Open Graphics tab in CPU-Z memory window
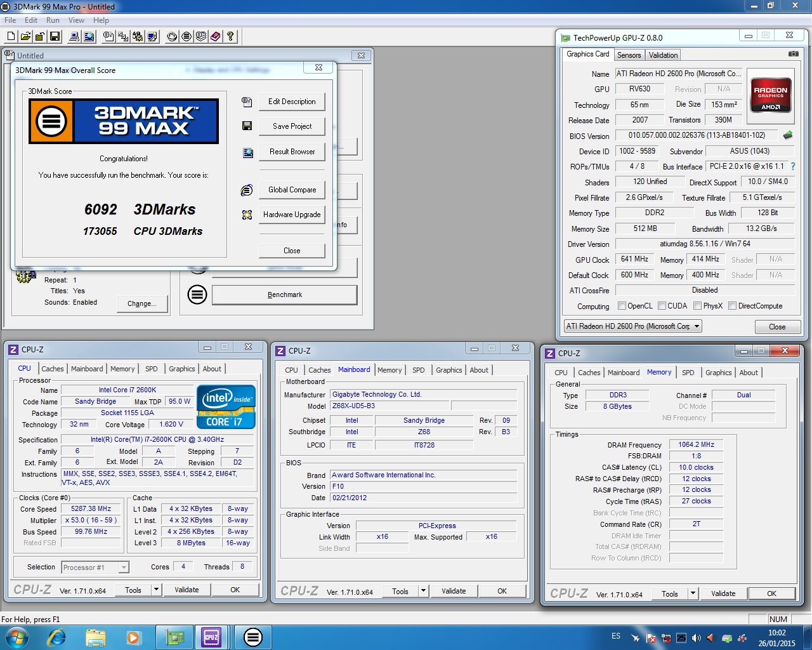The height and width of the screenshot is (650, 812). point(719,373)
